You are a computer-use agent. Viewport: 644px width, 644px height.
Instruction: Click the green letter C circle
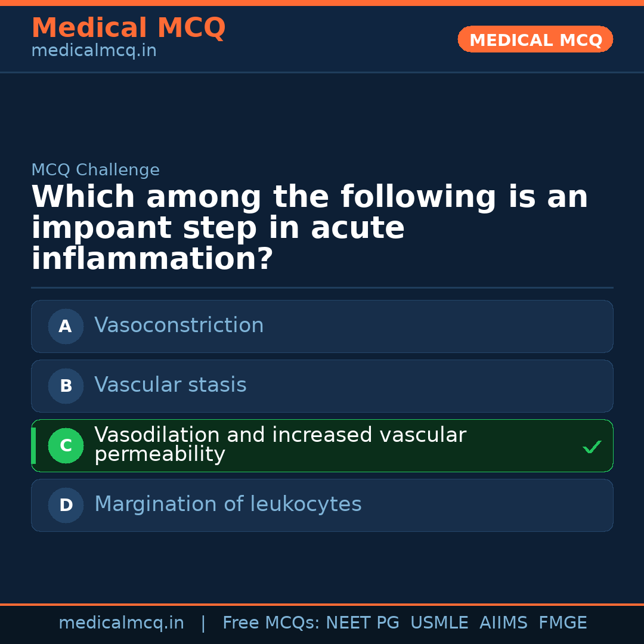click(x=66, y=445)
